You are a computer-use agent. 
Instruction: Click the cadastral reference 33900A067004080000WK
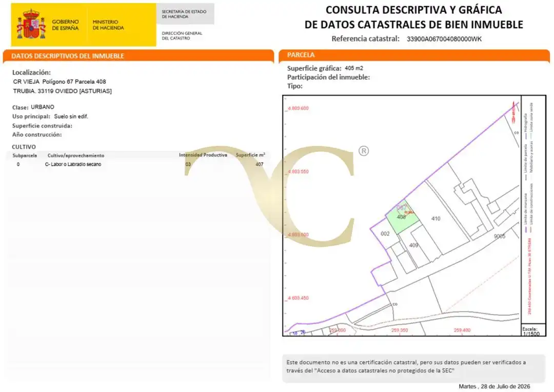(444, 39)
